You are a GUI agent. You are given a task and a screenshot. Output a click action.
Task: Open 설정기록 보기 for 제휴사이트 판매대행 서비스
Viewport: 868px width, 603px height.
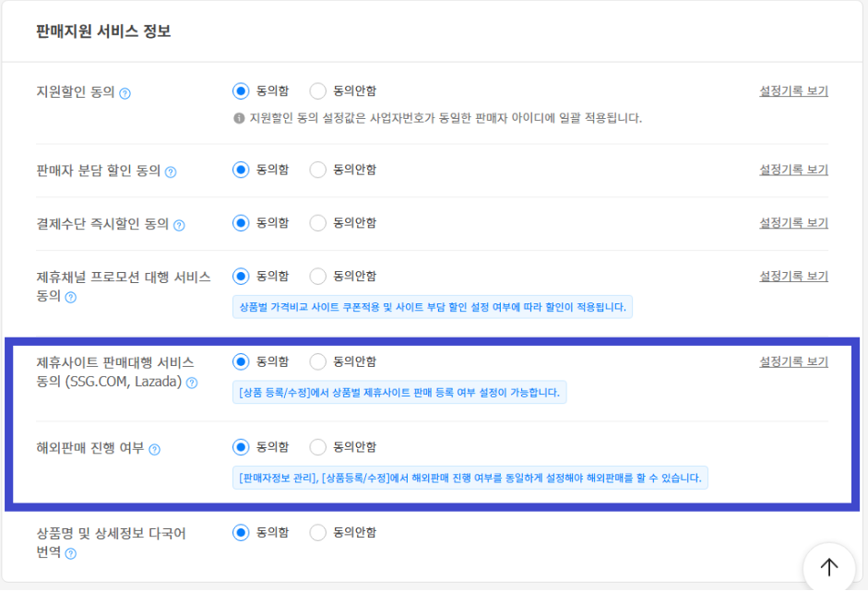click(x=793, y=361)
